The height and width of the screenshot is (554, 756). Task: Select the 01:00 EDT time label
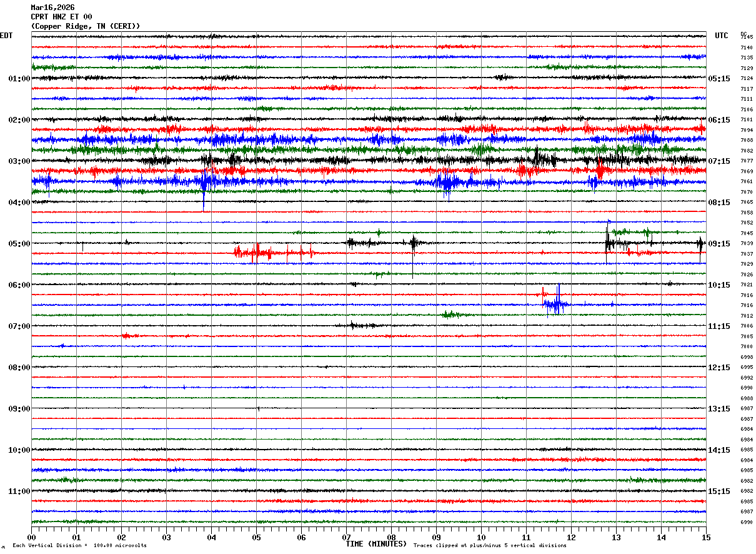(19, 79)
